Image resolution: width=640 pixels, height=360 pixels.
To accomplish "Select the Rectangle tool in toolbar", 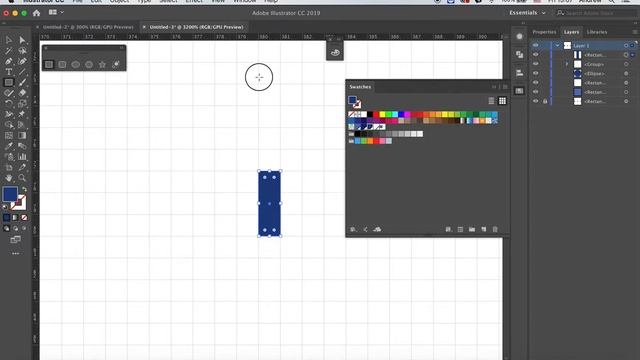I will click(x=9, y=82).
